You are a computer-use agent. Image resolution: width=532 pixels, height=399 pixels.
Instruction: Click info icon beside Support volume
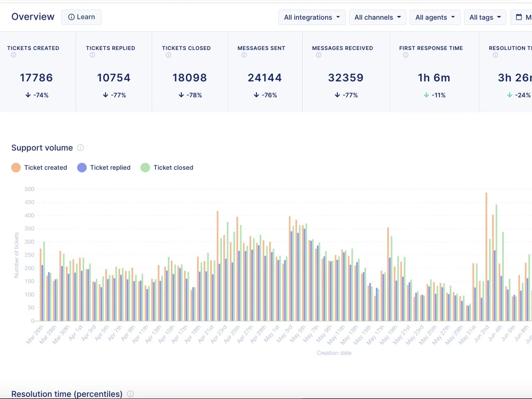[80, 147]
